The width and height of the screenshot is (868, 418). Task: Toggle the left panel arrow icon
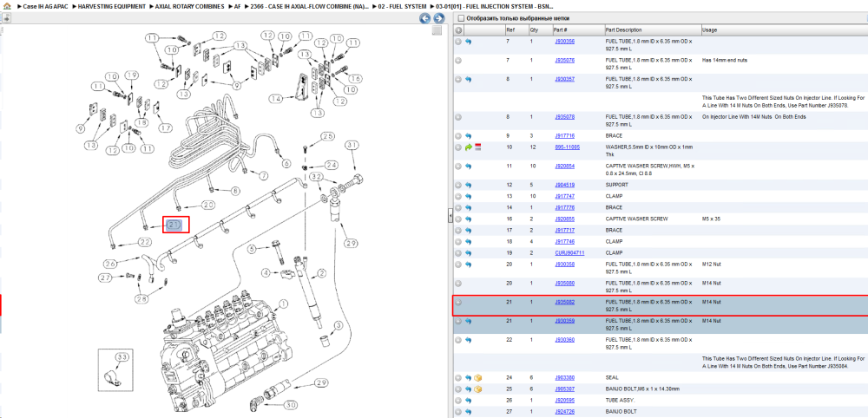pyautogui.click(x=5, y=18)
